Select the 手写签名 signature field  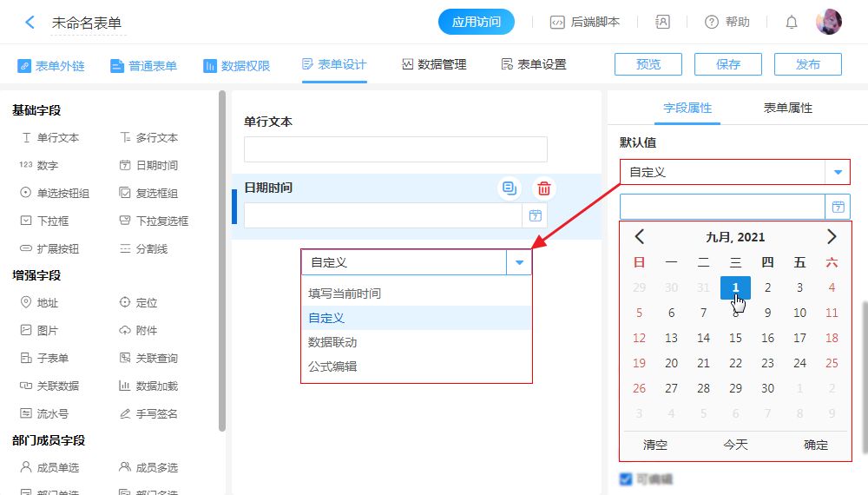tap(148, 414)
